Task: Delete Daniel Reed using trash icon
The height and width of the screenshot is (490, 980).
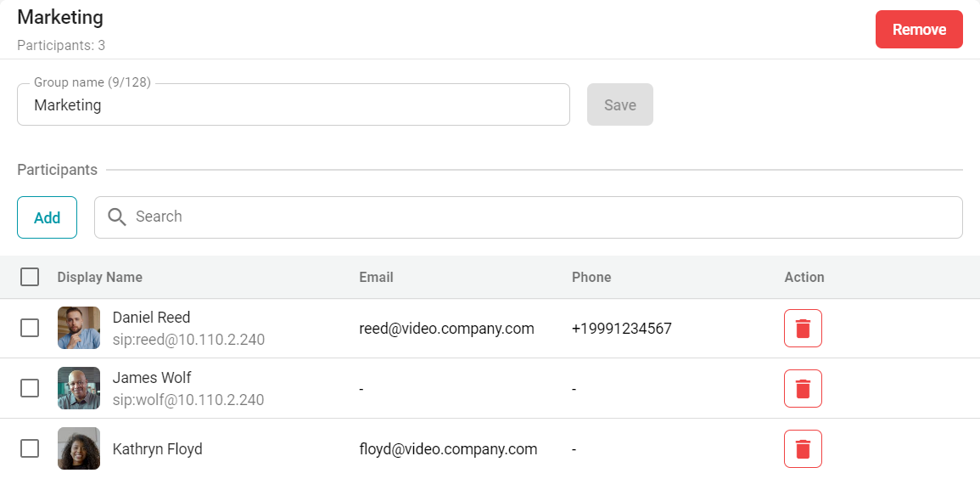Action: (803, 328)
